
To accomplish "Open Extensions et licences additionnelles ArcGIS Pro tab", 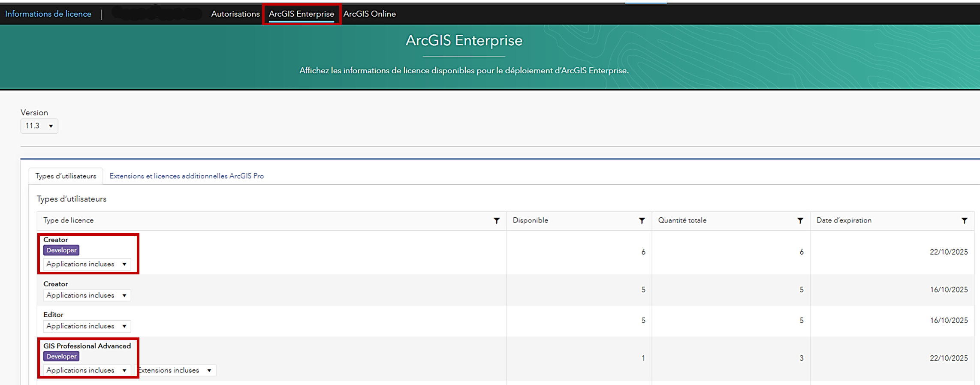I will (x=187, y=176).
